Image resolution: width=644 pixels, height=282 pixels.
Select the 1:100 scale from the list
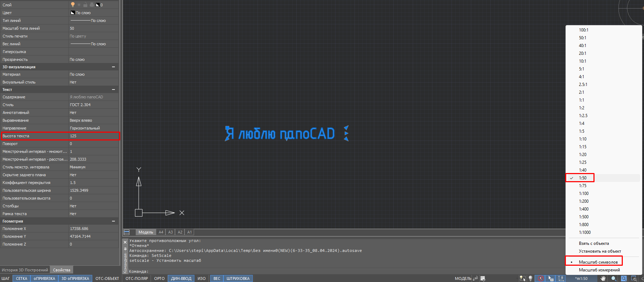pos(604,194)
